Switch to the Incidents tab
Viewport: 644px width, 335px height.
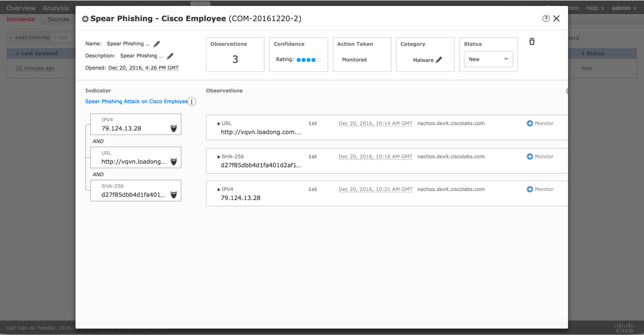(x=21, y=19)
